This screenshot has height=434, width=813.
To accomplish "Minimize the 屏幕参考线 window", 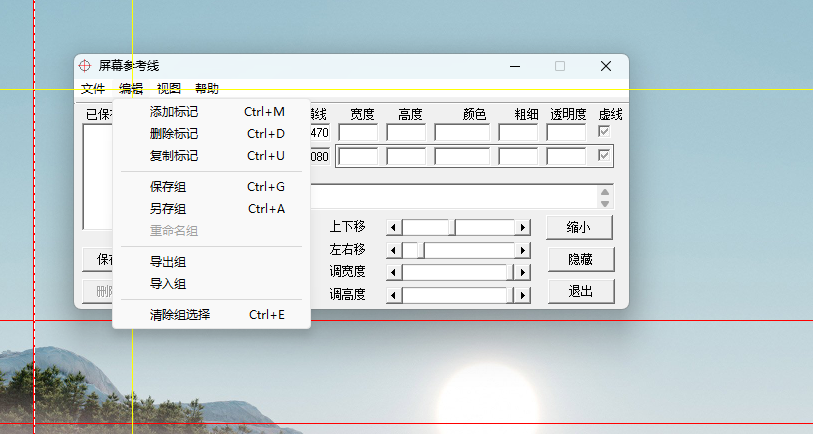I will click(515, 66).
